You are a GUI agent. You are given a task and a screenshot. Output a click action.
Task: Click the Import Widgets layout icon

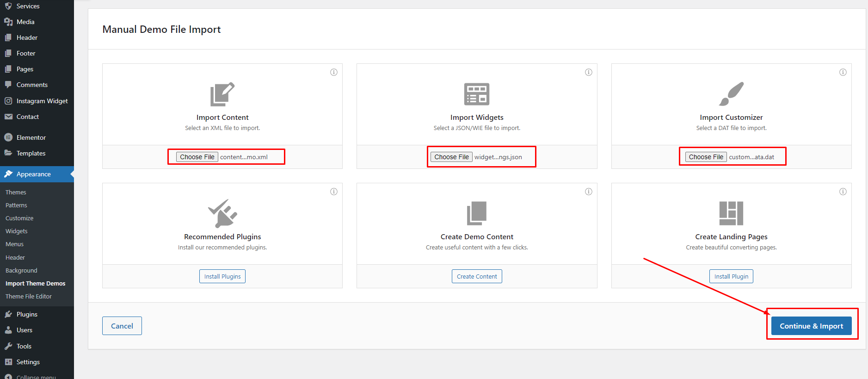tap(477, 94)
